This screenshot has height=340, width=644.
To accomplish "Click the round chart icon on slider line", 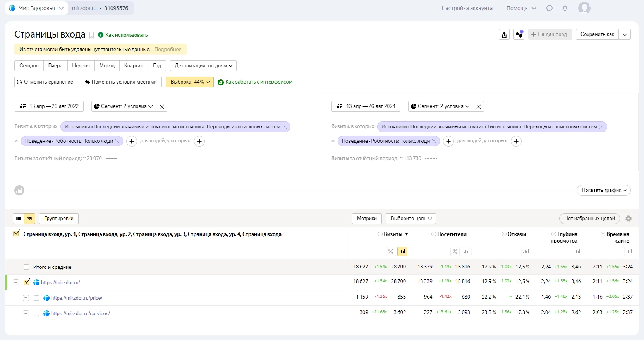I will [x=19, y=190].
